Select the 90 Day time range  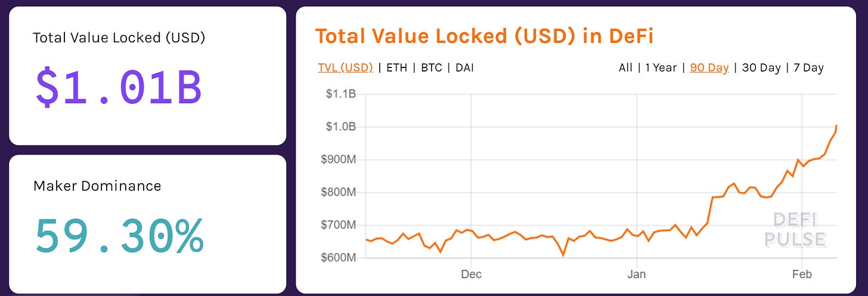(709, 67)
